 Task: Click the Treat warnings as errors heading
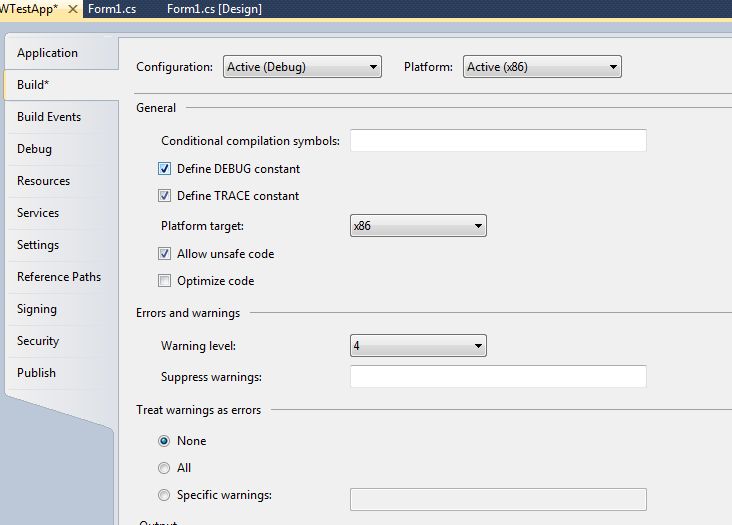(198, 410)
